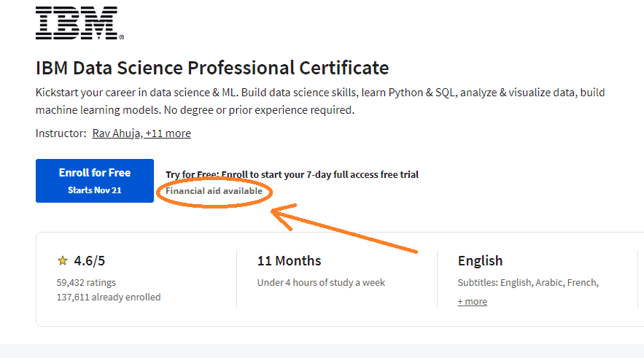Click the course description paragraph
The height and width of the screenshot is (358, 644).
click(x=320, y=101)
